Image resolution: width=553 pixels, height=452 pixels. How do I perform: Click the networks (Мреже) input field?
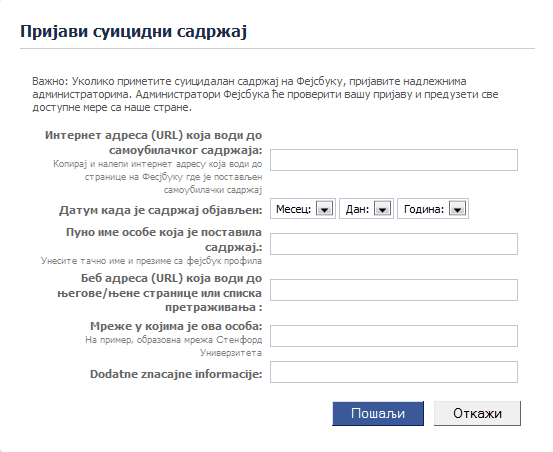tap(394, 336)
